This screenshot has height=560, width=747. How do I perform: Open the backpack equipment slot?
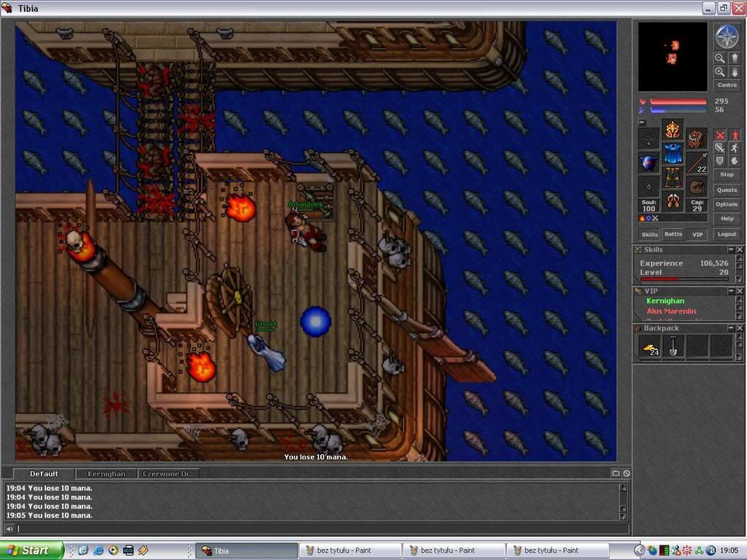click(x=697, y=139)
